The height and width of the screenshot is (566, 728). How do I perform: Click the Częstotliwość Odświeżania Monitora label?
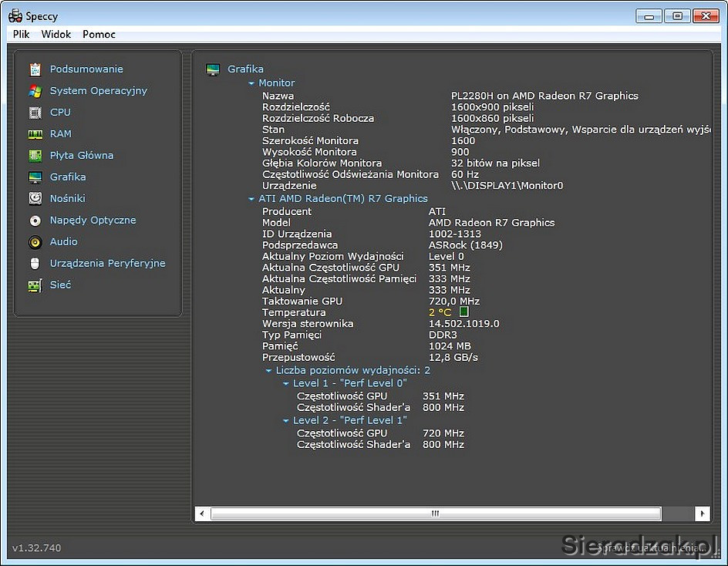point(350,174)
